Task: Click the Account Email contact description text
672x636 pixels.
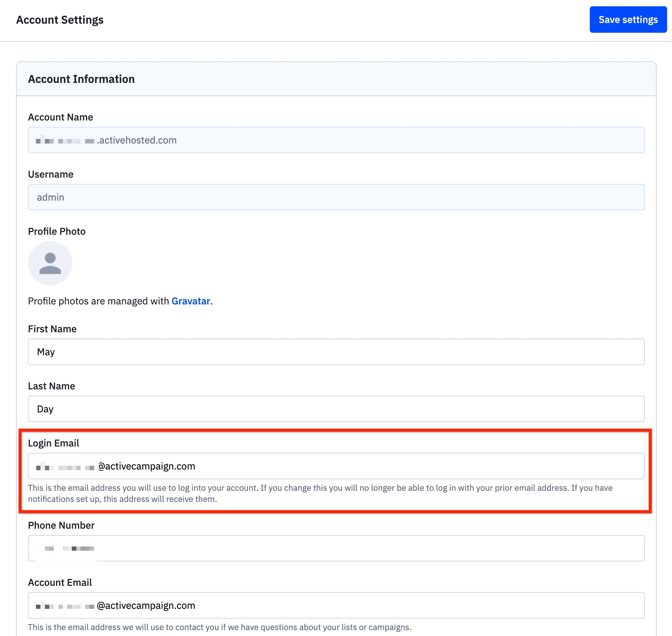Action: (220, 627)
